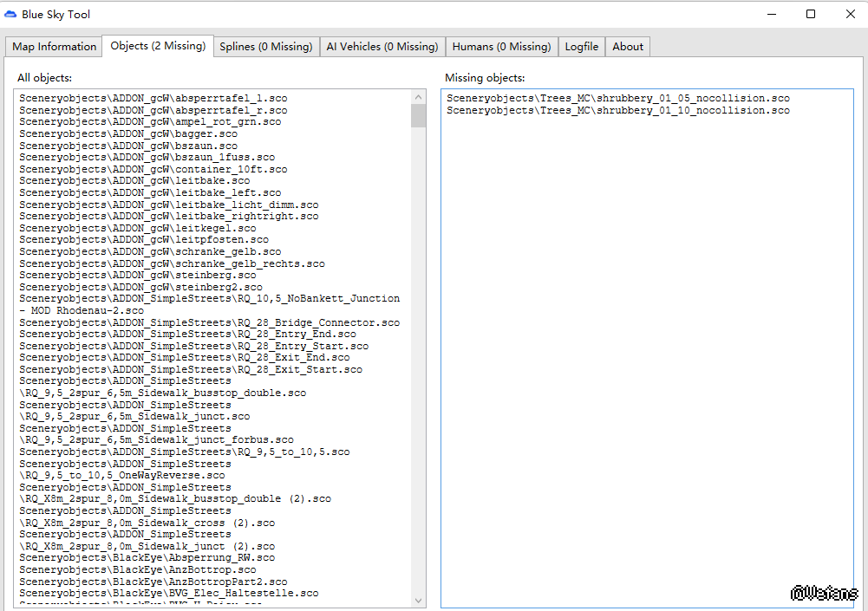
Task: Select missing object shrubbery_01_05_nocollision.sco
Action: click(618, 99)
